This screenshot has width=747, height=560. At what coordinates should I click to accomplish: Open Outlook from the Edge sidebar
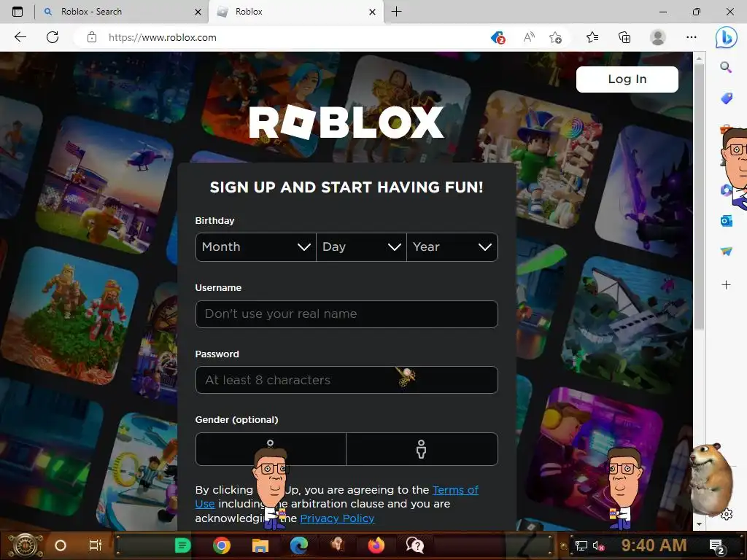[x=726, y=221]
